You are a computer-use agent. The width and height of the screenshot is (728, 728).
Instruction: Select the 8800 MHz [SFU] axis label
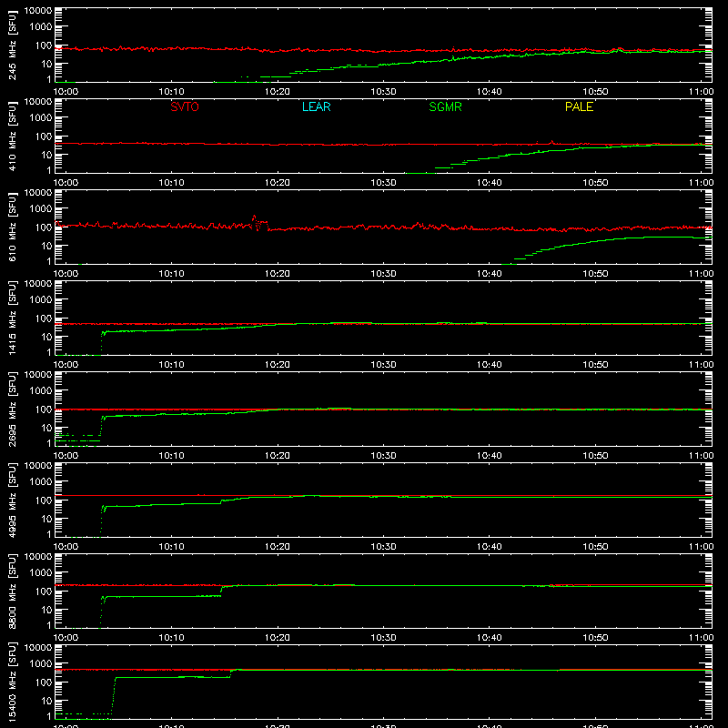13,591
